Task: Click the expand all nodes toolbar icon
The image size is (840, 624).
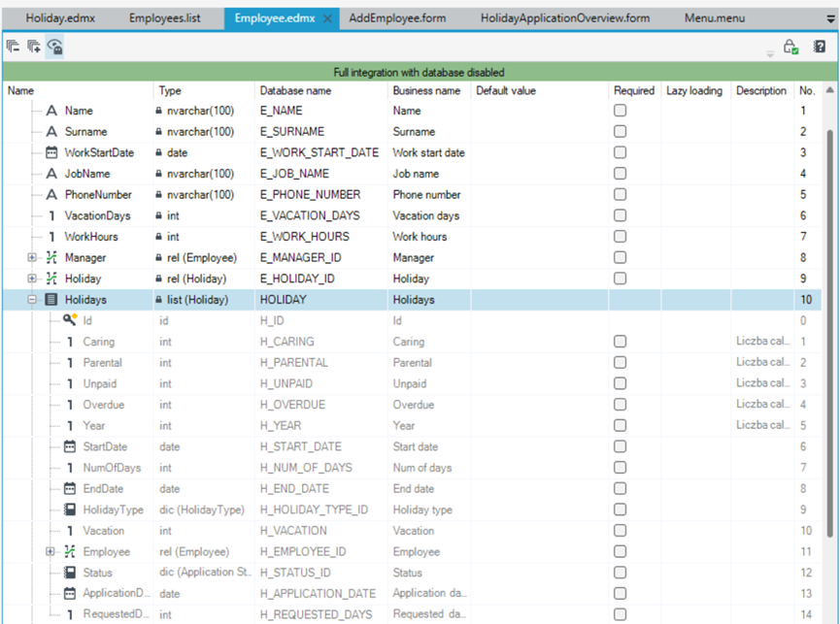Action: pyautogui.click(x=34, y=48)
